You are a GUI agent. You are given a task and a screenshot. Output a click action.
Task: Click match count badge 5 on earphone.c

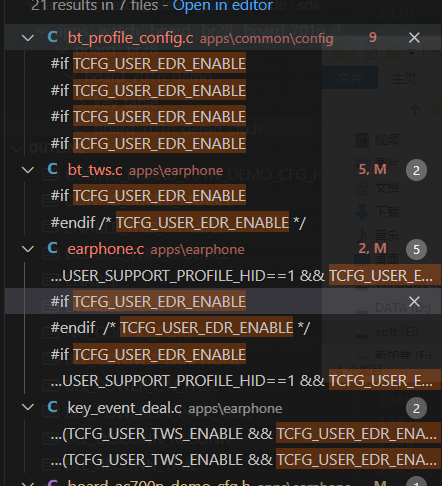point(416,249)
